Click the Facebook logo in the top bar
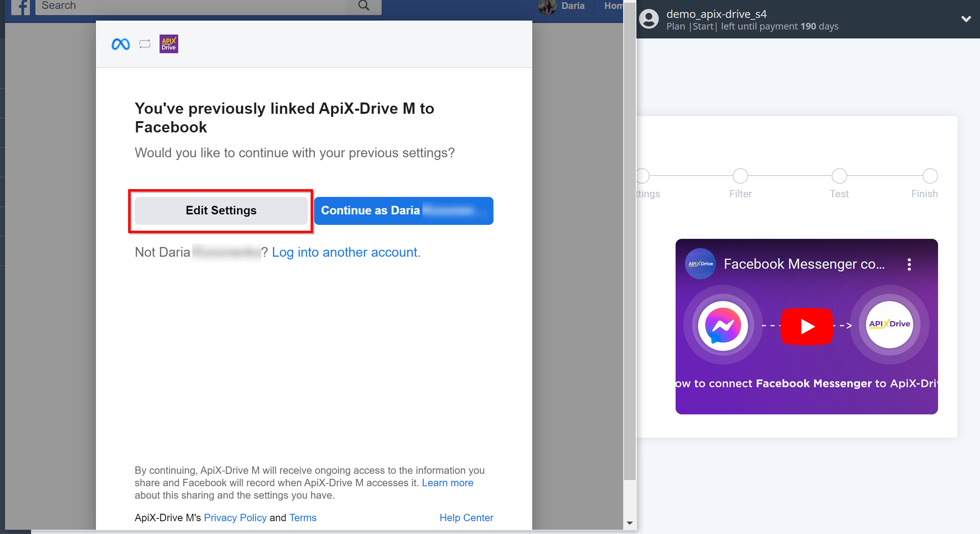The image size is (980, 534). [x=21, y=7]
